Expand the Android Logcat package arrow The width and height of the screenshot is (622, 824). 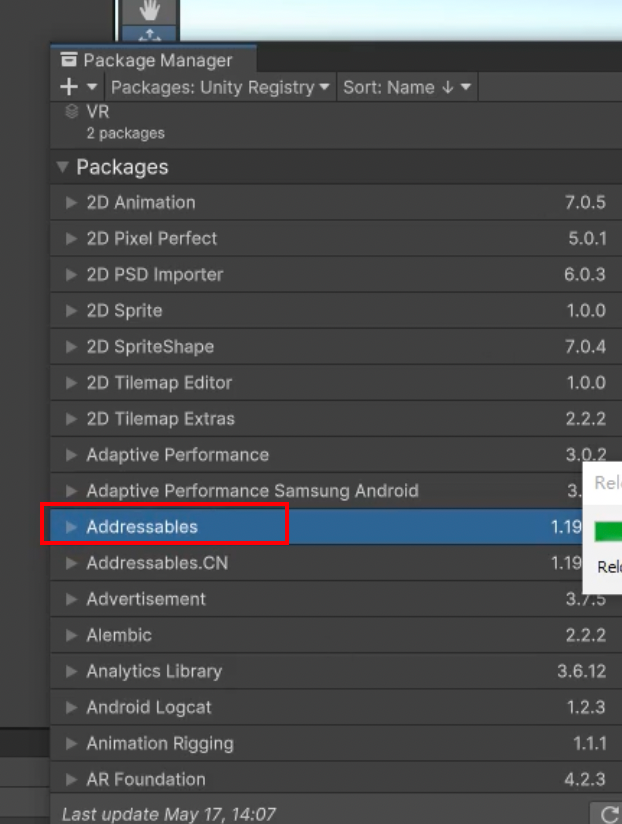point(71,707)
